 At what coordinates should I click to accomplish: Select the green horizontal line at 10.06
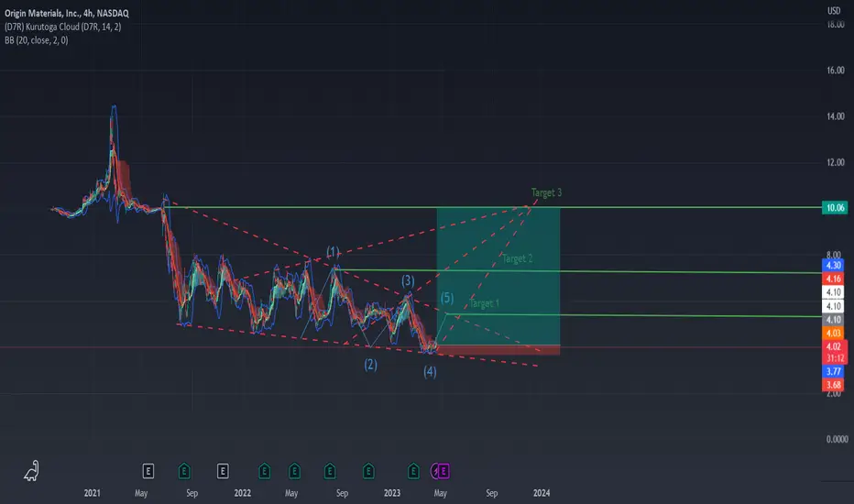[x=493, y=207]
